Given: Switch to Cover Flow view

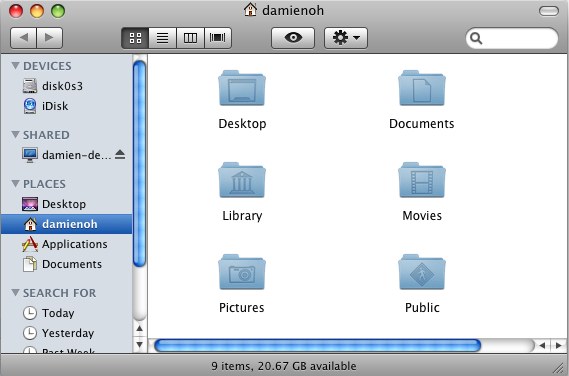Looking at the screenshot, I should (218, 38).
